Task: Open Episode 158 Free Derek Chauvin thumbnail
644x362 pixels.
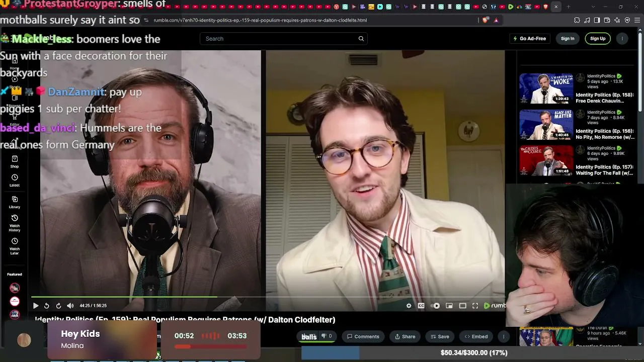Action: tap(546, 88)
